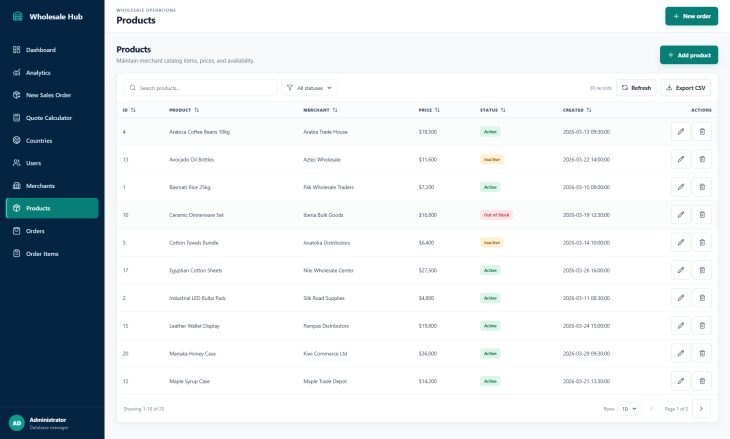The image size is (730, 439).
Task: Focus the Search products field
Action: [201, 88]
